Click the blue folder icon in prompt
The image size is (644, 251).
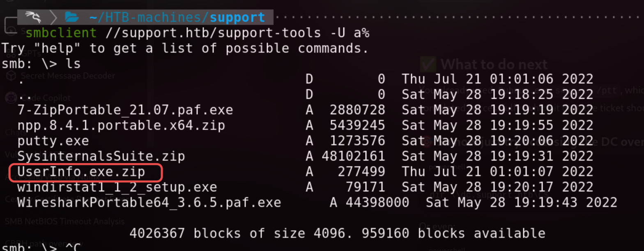[71, 17]
